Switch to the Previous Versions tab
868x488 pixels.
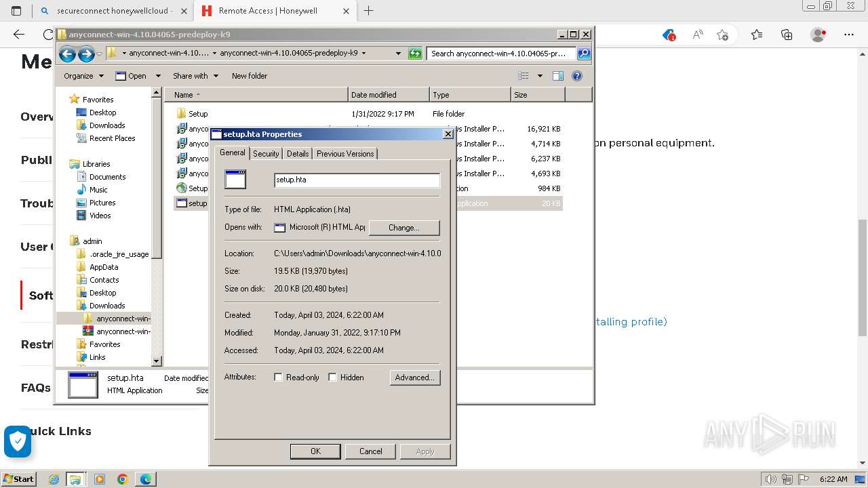[x=345, y=154]
